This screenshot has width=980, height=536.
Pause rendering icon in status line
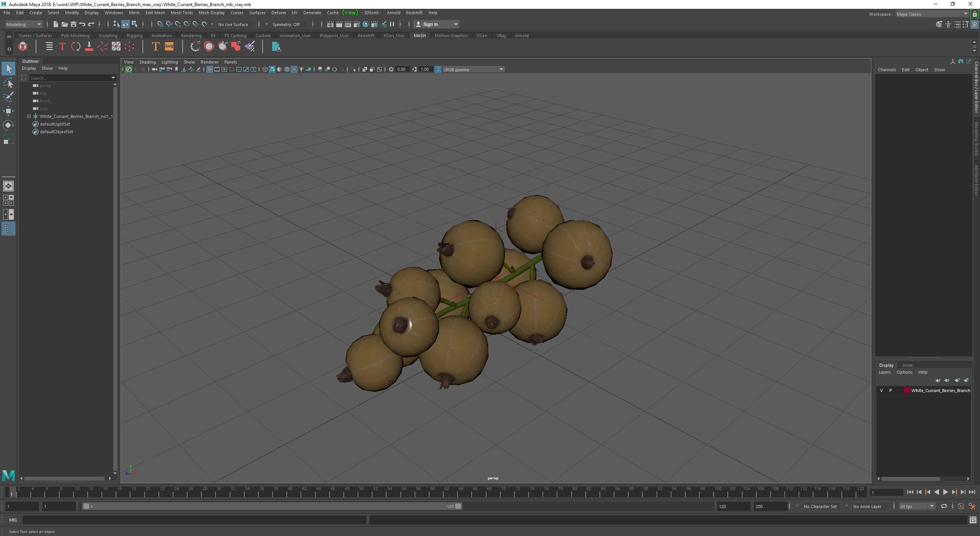392,24
